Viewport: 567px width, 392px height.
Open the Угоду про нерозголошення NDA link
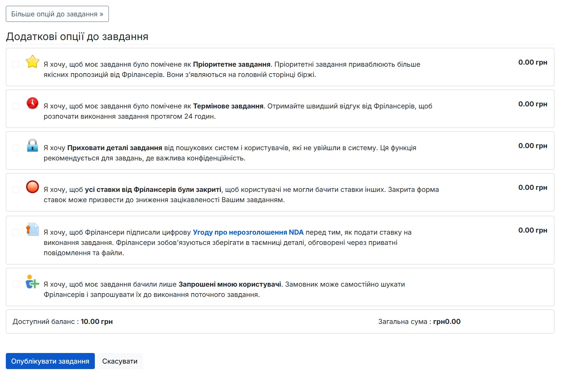coord(248,232)
